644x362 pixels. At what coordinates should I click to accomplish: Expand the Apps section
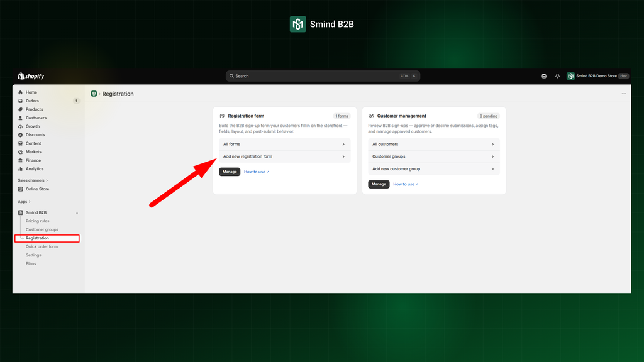point(25,202)
